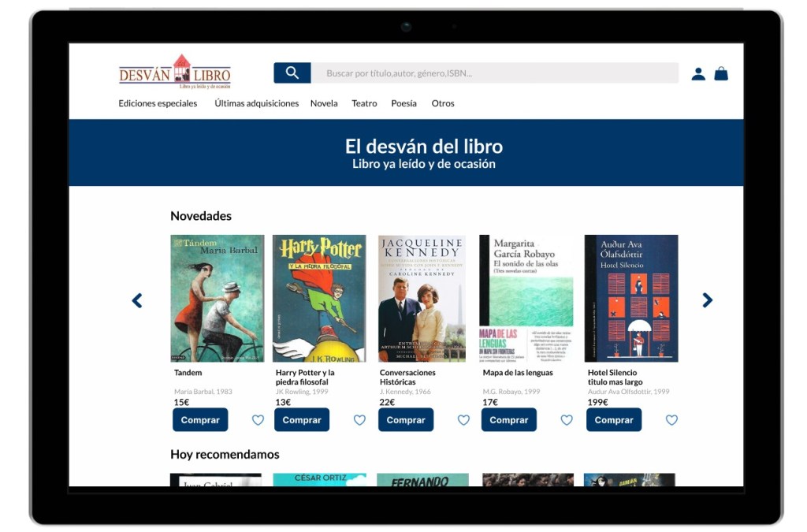
Task: Focus the book search text field
Action: pyautogui.click(x=494, y=73)
